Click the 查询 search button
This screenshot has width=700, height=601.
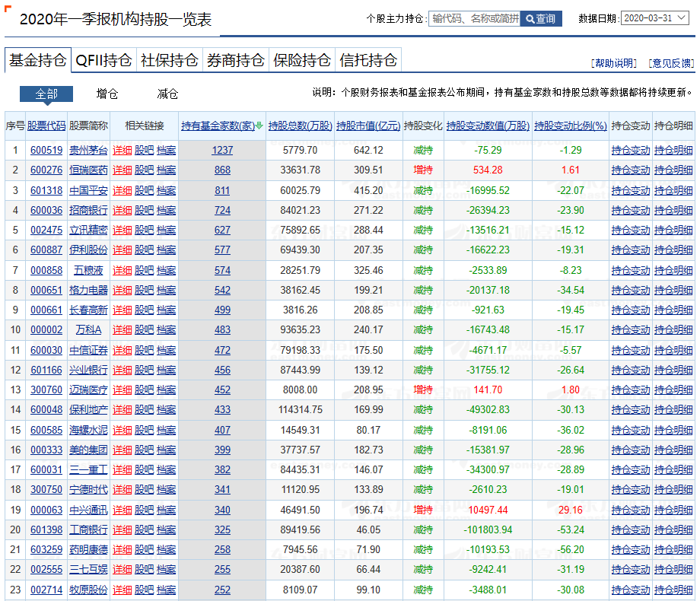(x=541, y=18)
